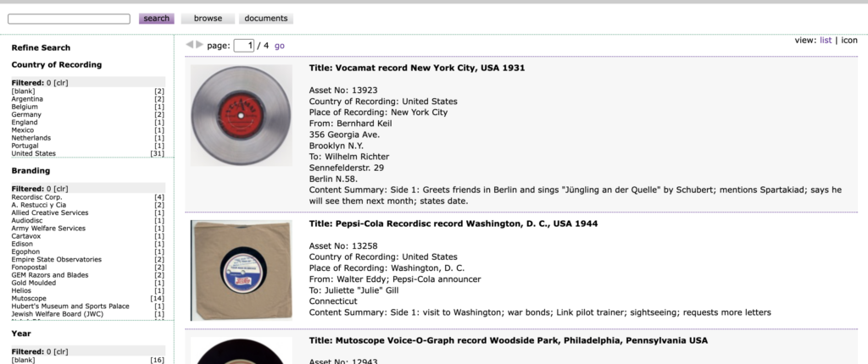This screenshot has height=364, width=868.
Task: Click the search text field
Action: tap(70, 19)
